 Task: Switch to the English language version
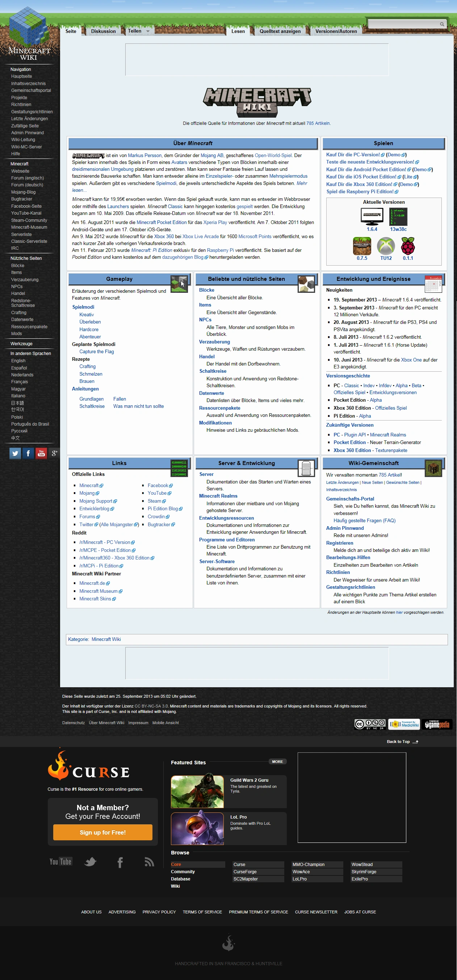click(x=18, y=361)
